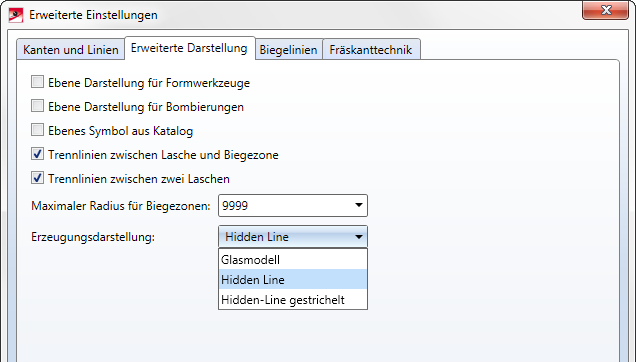
Task: Click the Maximaler Radius für Biegezonen label
Action: pyautogui.click(x=121, y=206)
